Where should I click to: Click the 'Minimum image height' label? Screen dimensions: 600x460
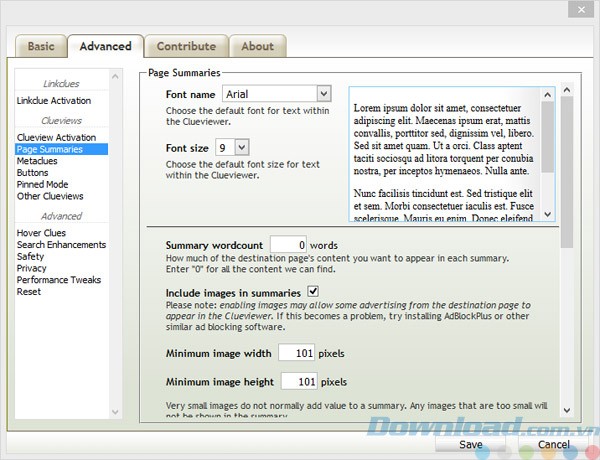click(x=220, y=382)
